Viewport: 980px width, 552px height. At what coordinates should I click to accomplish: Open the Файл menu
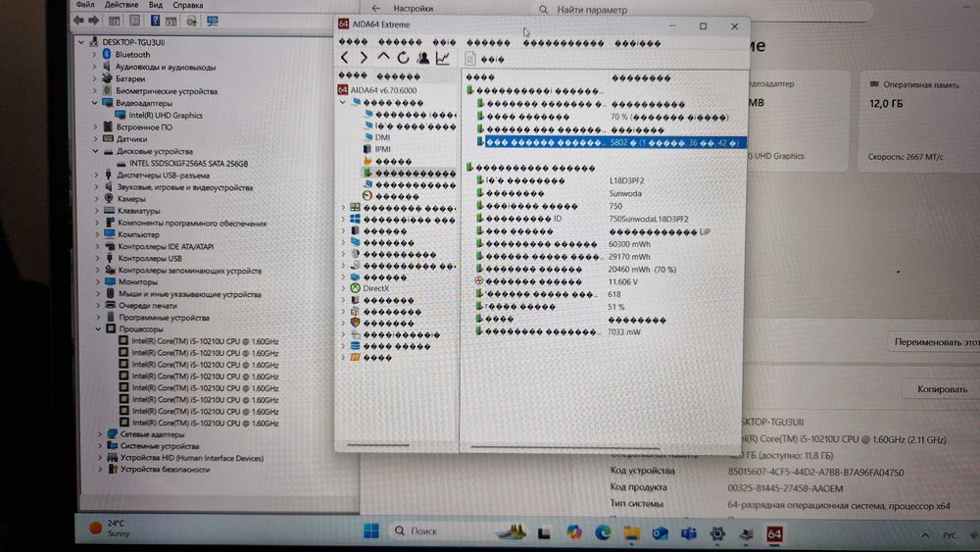85,5
